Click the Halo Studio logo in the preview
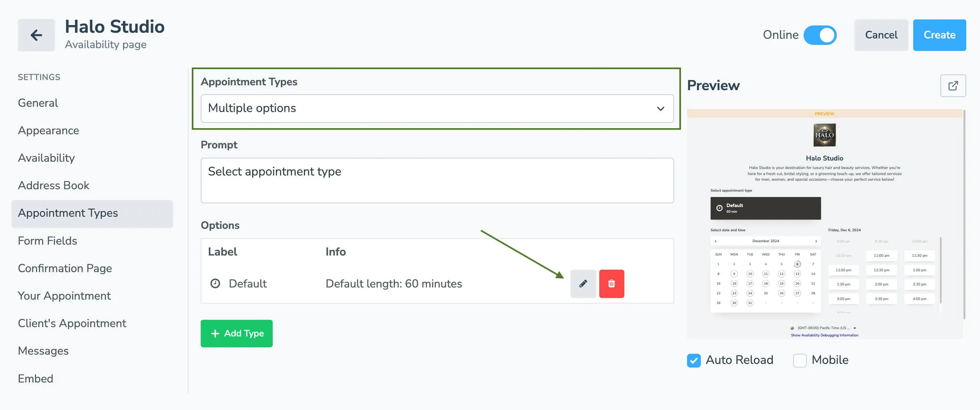The height and width of the screenshot is (410, 980). point(824,135)
